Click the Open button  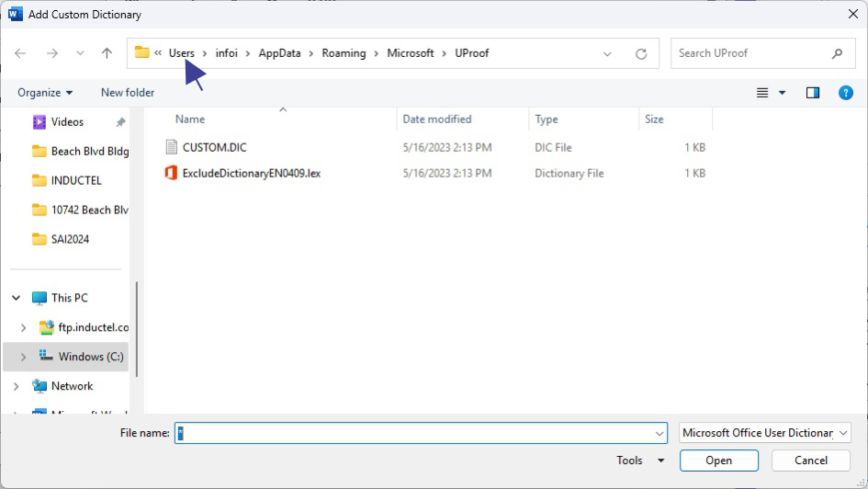pyautogui.click(x=718, y=461)
